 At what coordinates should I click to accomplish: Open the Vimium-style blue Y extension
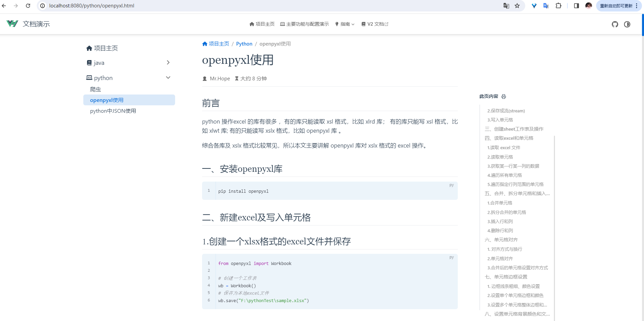[534, 6]
